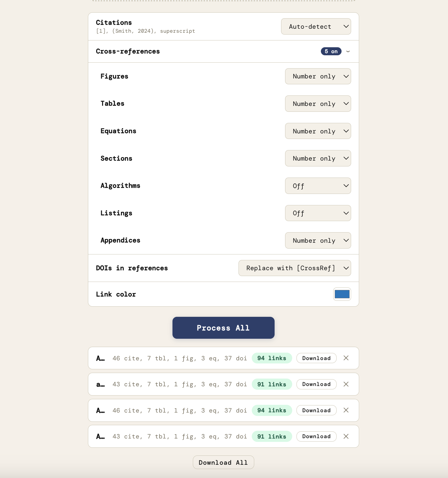Open the Figures format dropdown
448x478 pixels.
coord(318,76)
